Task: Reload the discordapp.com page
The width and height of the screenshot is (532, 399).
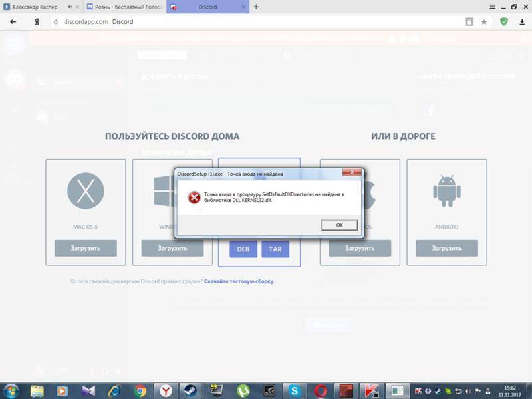Action: [x=56, y=22]
